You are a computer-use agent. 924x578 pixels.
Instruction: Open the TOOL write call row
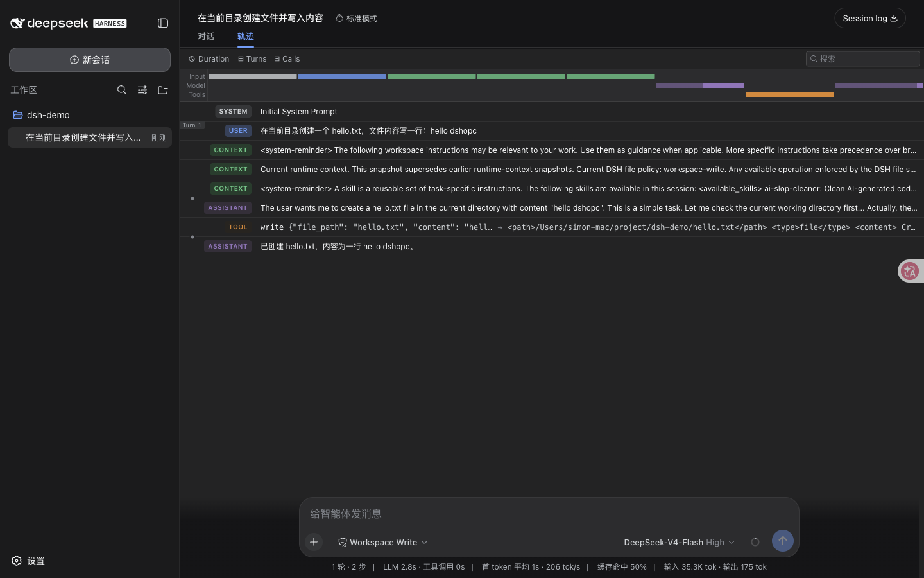552,227
